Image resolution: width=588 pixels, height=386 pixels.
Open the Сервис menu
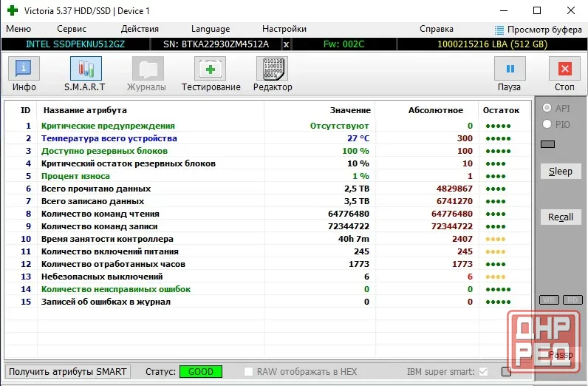[x=71, y=29]
